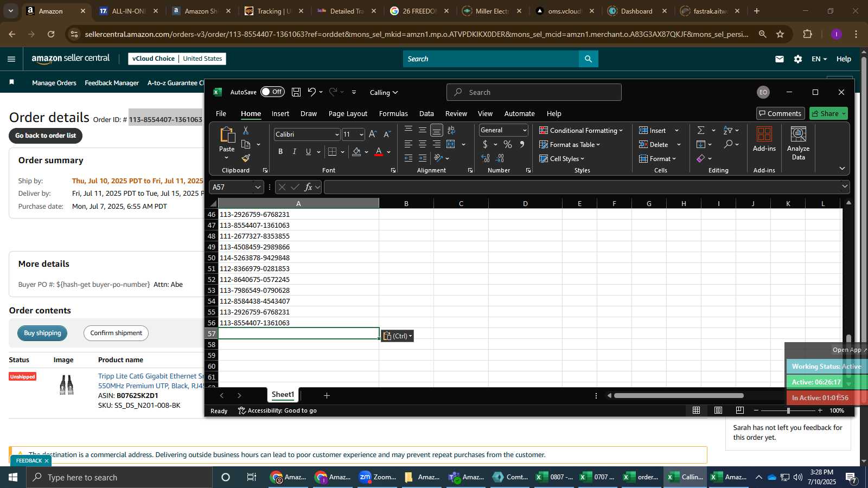Expand the Cell Styles menu
The height and width of the screenshot is (488, 868).
561,158
